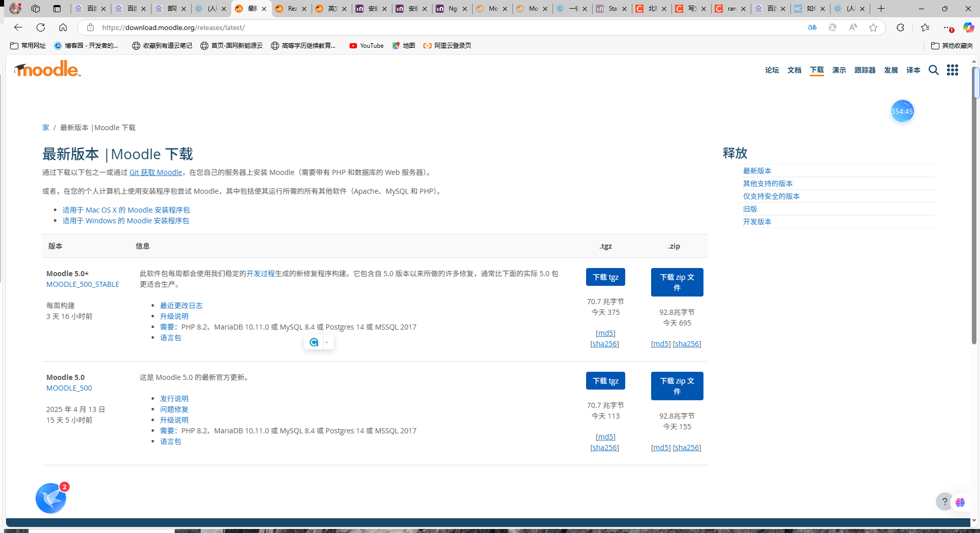Open sidebar link 仅支持安全的版本
This screenshot has height=533, width=980.
coord(771,196)
